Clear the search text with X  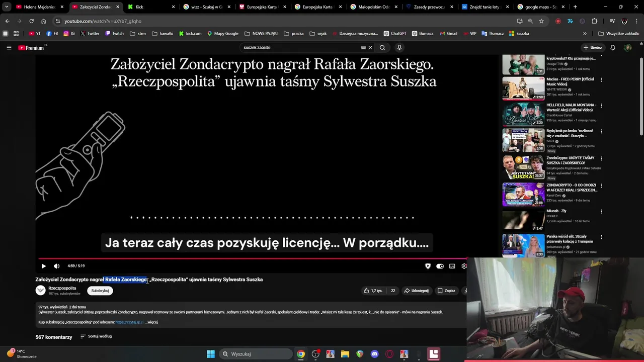pos(370,48)
